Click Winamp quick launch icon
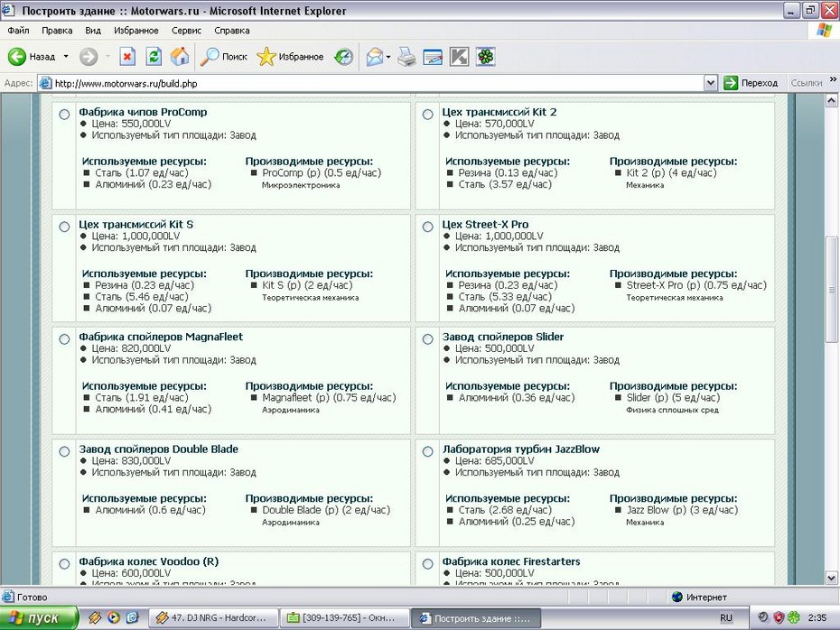The width and height of the screenshot is (840, 630). click(95, 617)
